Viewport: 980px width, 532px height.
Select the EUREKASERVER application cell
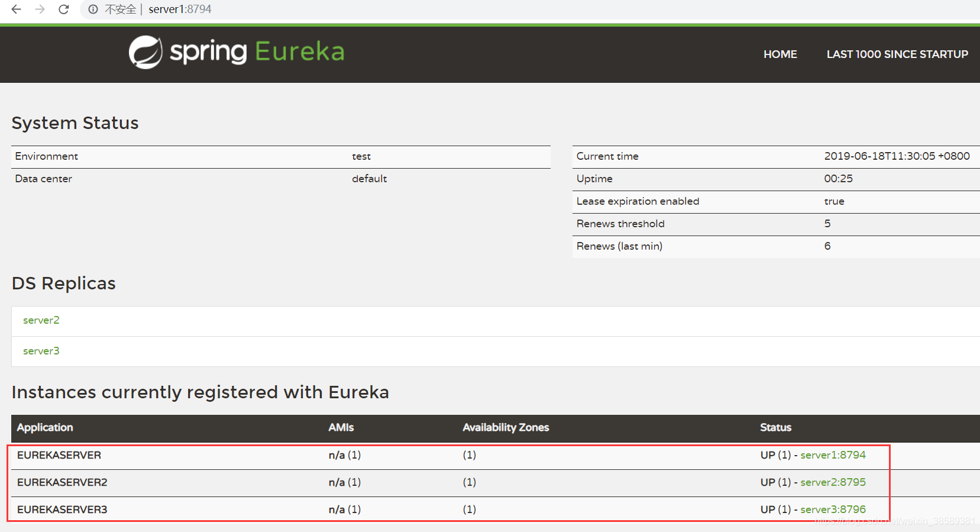[59, 455]
